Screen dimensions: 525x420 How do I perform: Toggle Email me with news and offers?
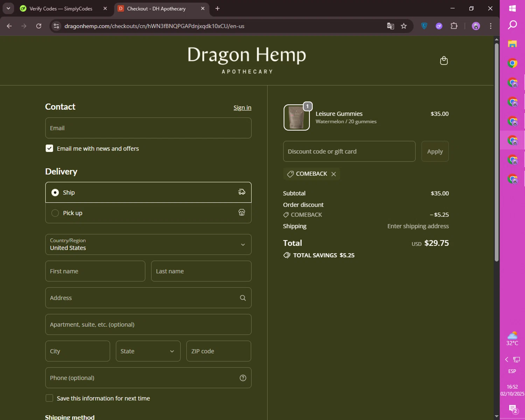click(x=49, y=148)
